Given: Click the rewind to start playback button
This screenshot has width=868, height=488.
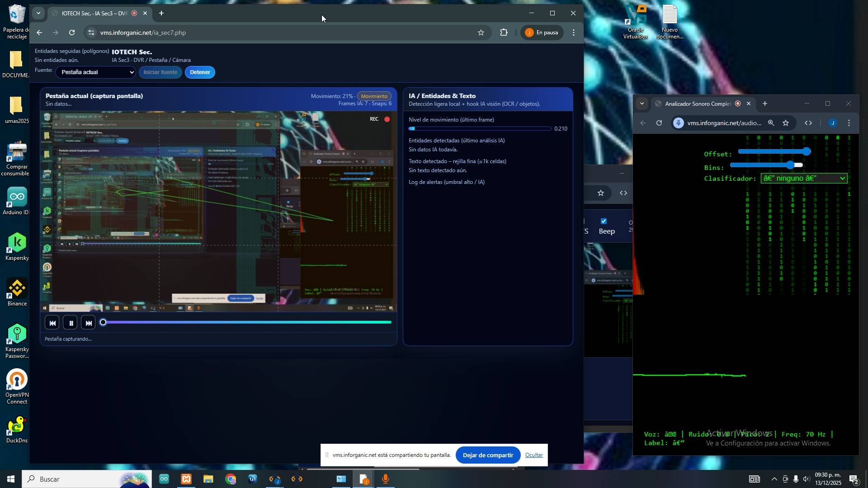Looking at the screenshot, I should click(52, 323).
